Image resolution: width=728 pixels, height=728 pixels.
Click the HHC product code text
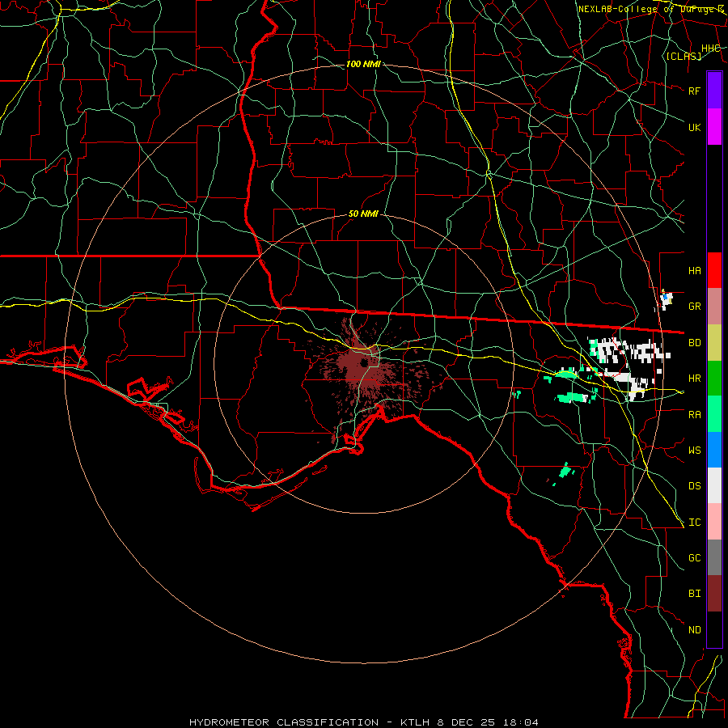(x=710, y=49)
